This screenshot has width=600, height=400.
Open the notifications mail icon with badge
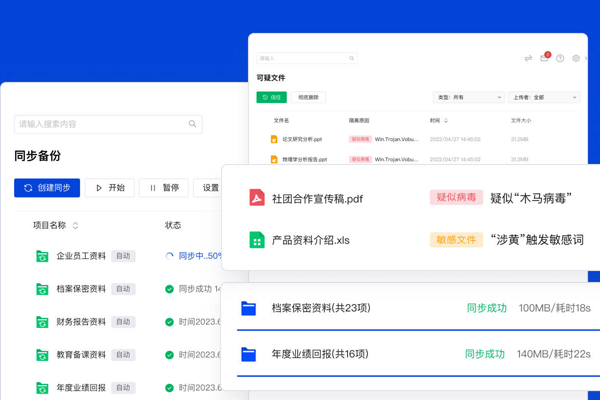[544, 58]
